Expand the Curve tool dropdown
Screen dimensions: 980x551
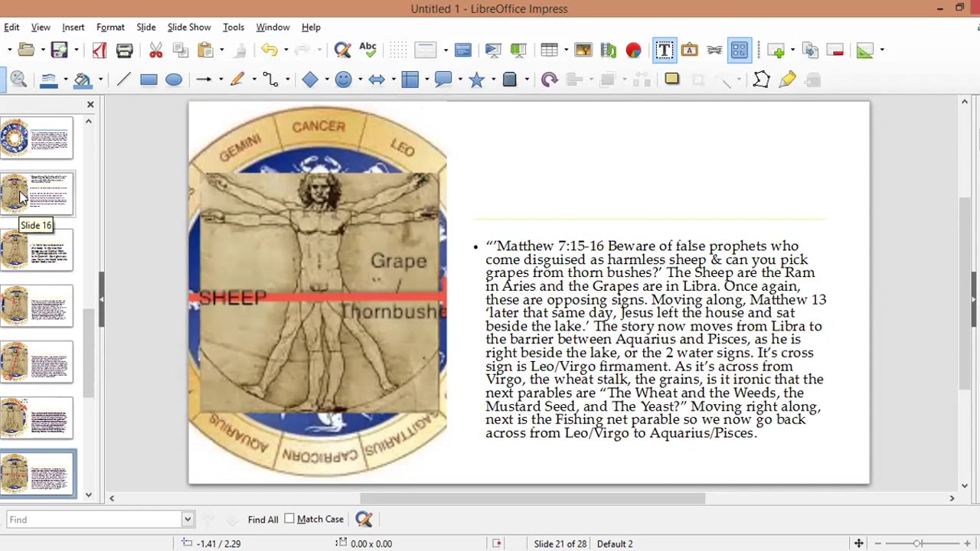coord(253,80)
